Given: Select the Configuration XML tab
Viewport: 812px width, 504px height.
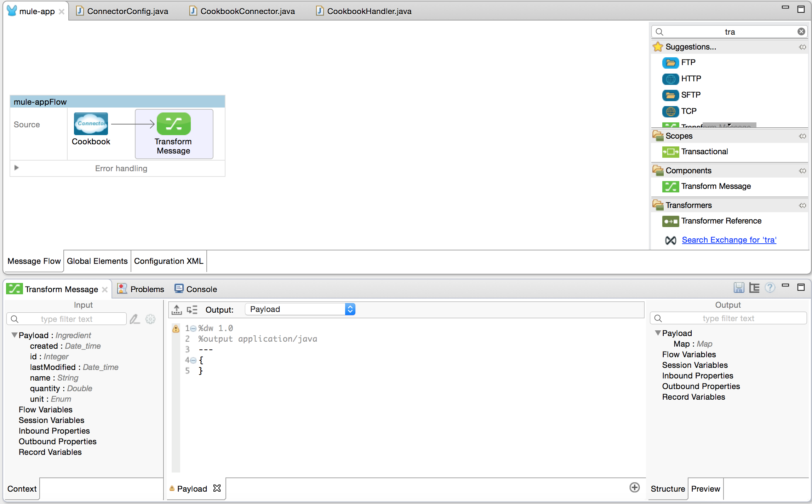Looking at the screenshot, I should [x=168, y=261].
